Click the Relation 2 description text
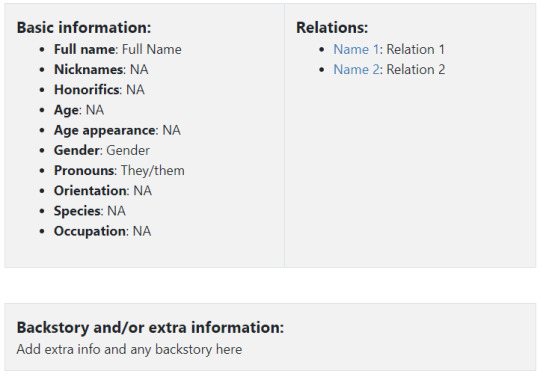This screenshot has width=540, height=374. (416, 70)
